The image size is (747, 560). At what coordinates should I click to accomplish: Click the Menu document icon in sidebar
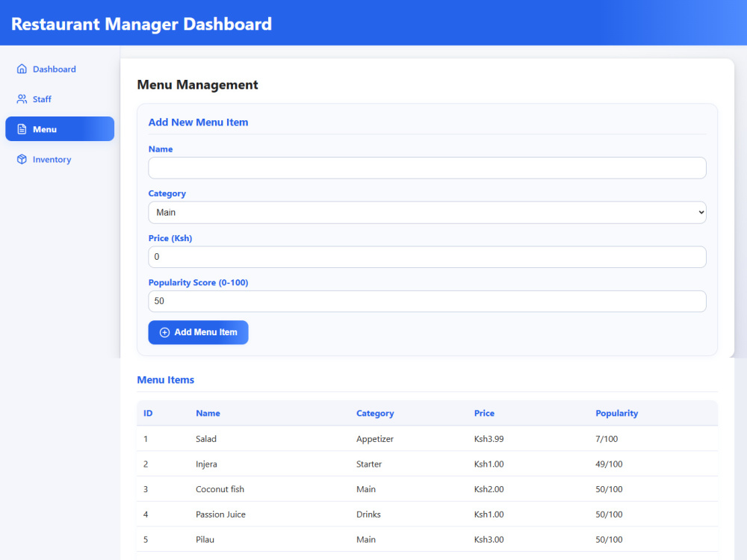(22, 129)
